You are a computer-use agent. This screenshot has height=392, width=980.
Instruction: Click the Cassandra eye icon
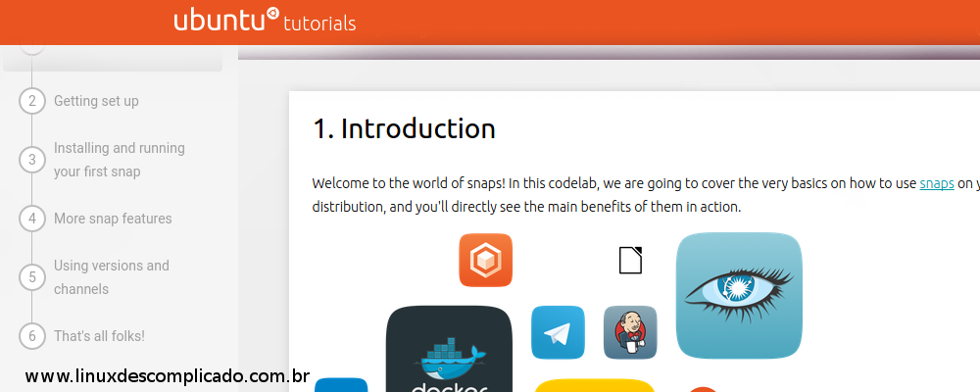pos(739,296)
